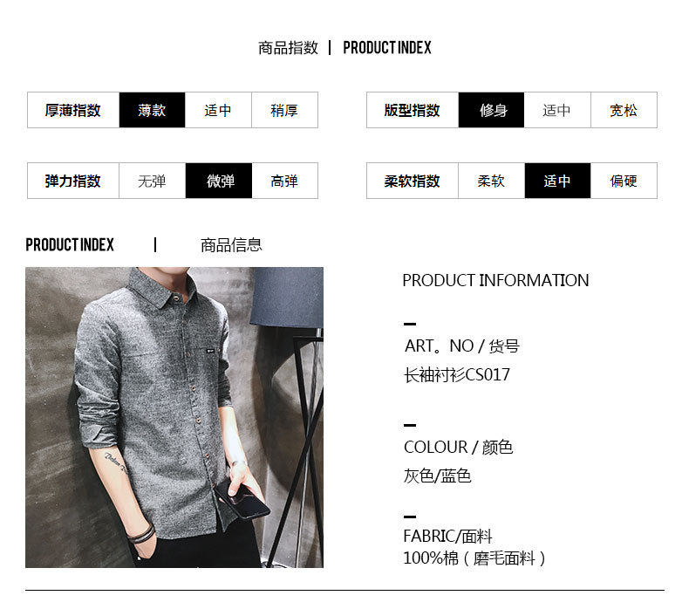Click the article number 长袖衬衫CS017
The image size is (689, 616).
[x=457, y=374]
